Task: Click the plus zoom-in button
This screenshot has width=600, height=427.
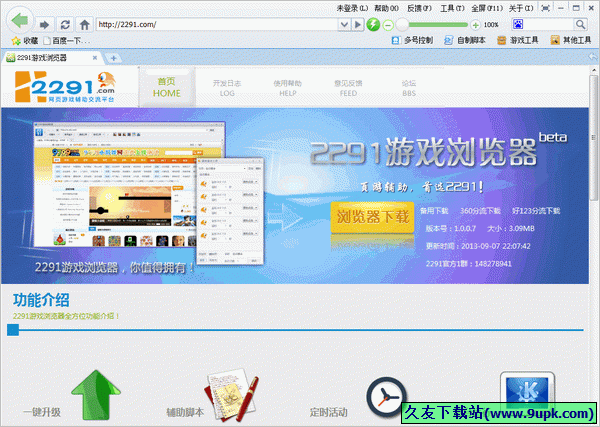Action: [475, 25]
